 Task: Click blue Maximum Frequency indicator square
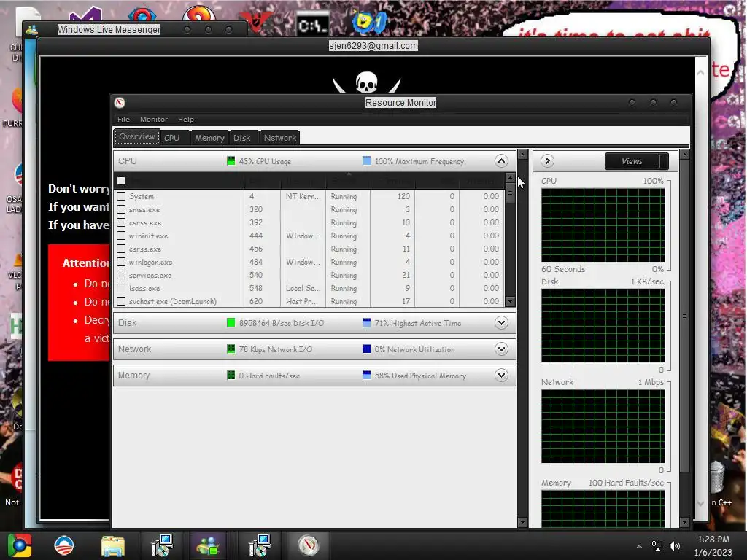tap(366, 161)
